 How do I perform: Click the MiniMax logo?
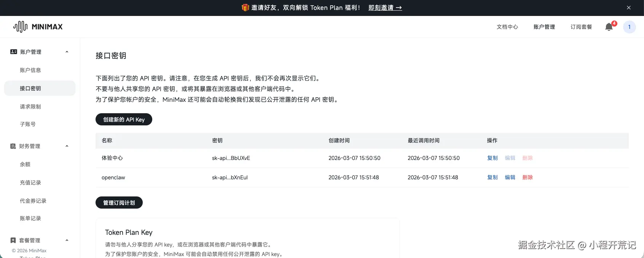tap(38, 27)
